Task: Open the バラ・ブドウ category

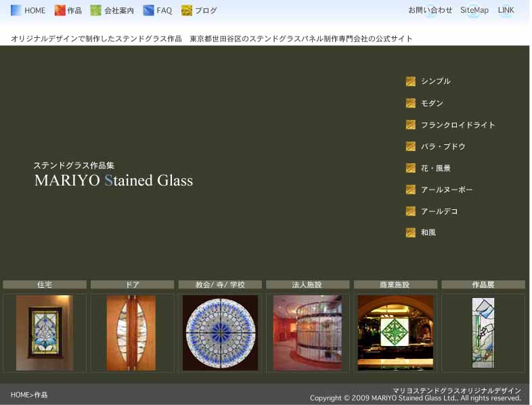Action: point(443,146)
